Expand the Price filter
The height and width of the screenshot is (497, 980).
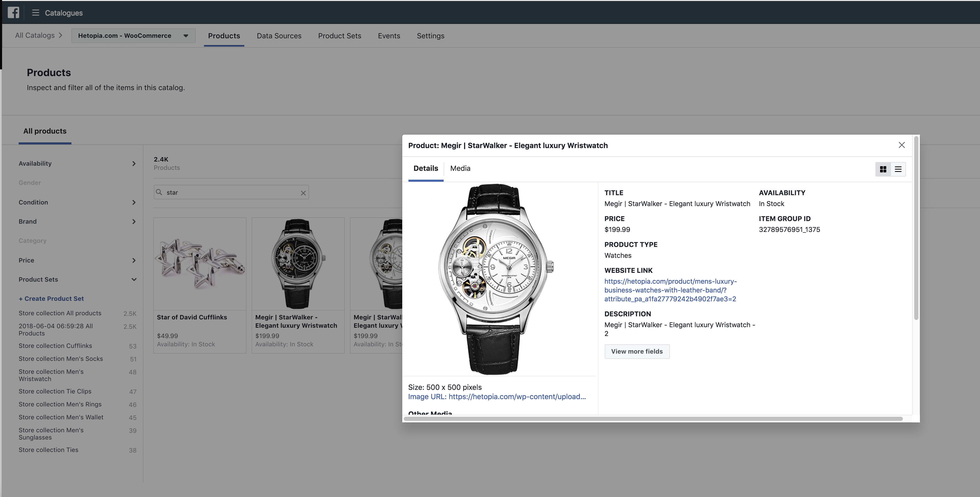point(78,260)
